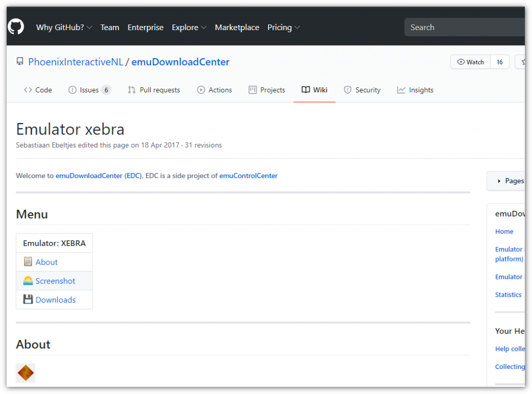Switch to the Actions tab

coord(215,90)
